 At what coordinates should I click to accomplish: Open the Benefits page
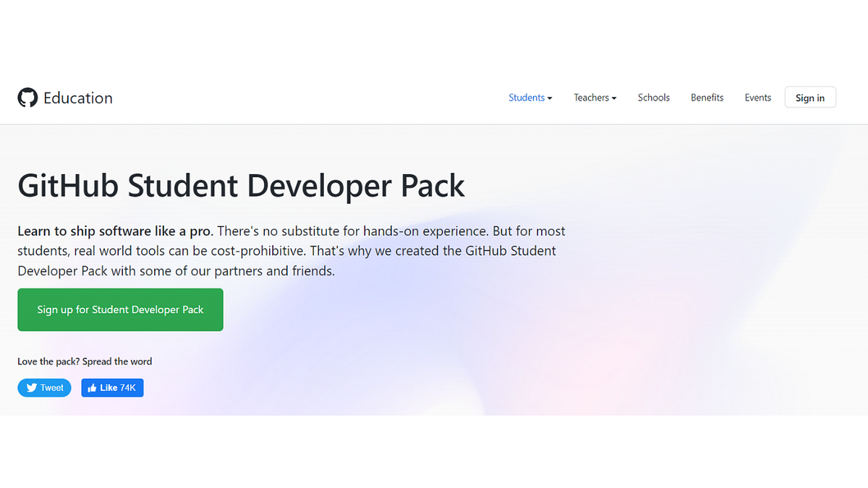click(707, 97)
